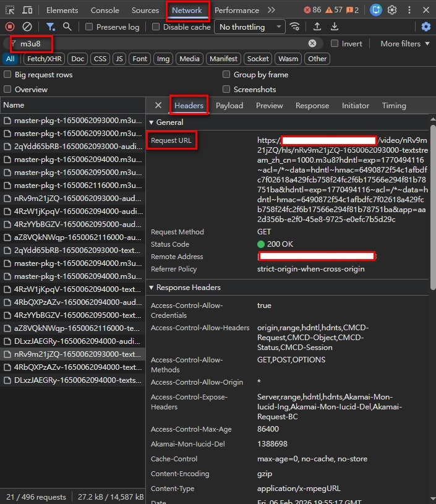The image size is (436, 504).
Task: Toggle the Disable cache checkbox
Action: [156, 27]
